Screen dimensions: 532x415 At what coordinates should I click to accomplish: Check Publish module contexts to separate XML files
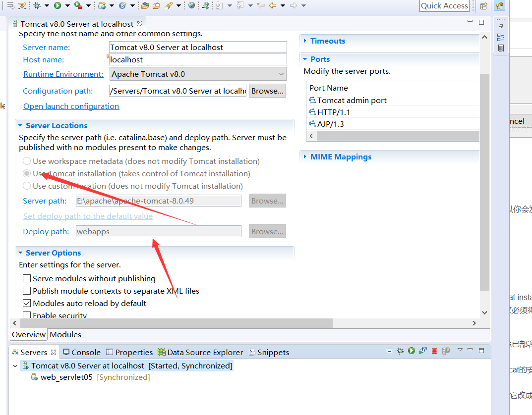tap(27, 291)
